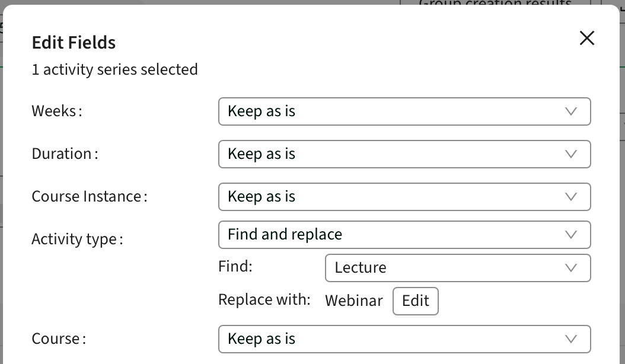Viewport: 625px width, 364px height.
Task: Click the 'Replace with:' label
Action: (264, 300)
